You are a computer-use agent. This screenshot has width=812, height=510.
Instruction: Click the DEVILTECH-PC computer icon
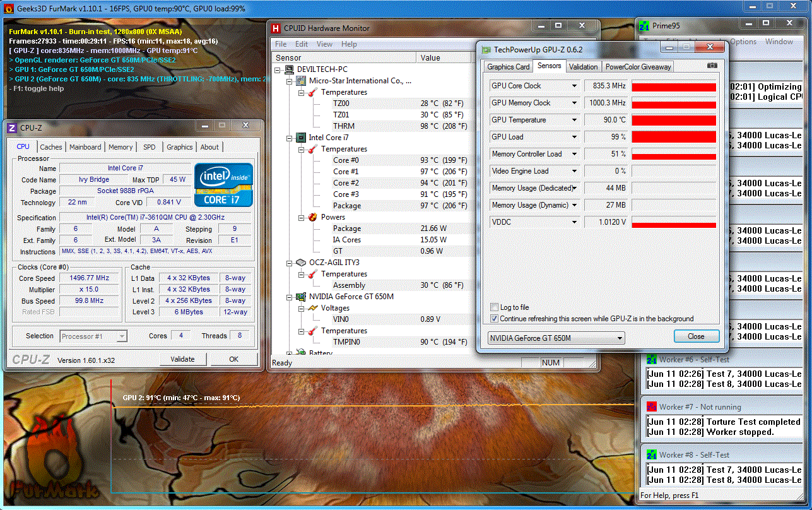pos(290,69)
